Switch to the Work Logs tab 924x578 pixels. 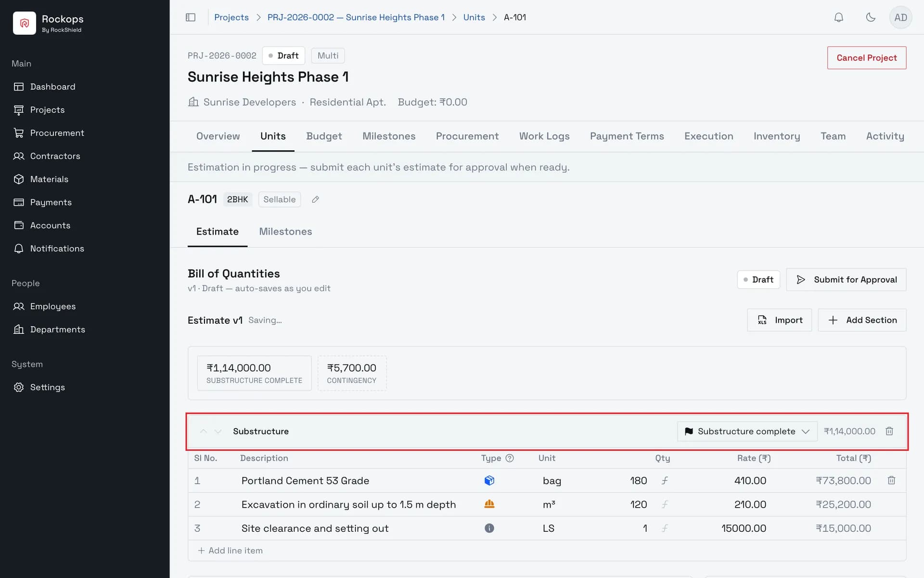coord(544,136)
